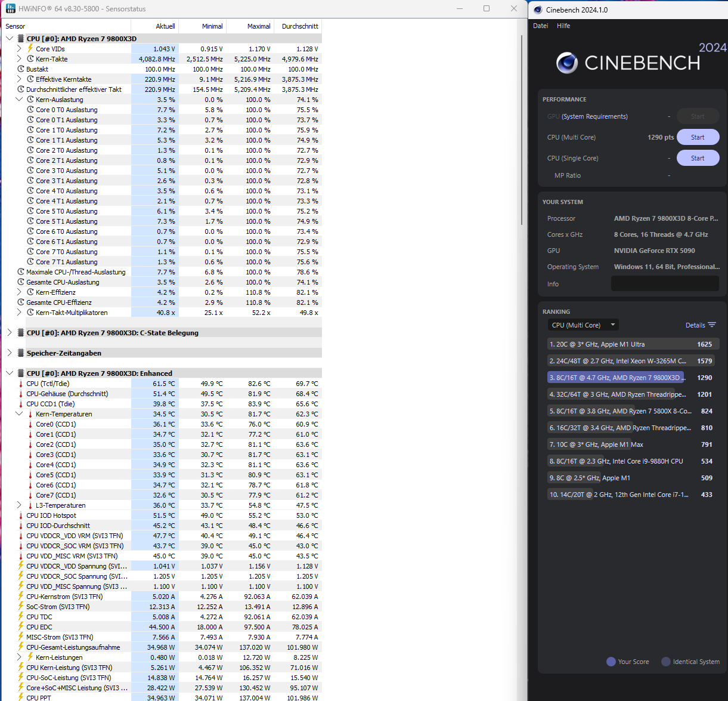Select the Intel Core i9-9880H ranking entry
The height and width of the screenshot is (701, 728).
tap(633, 461)
